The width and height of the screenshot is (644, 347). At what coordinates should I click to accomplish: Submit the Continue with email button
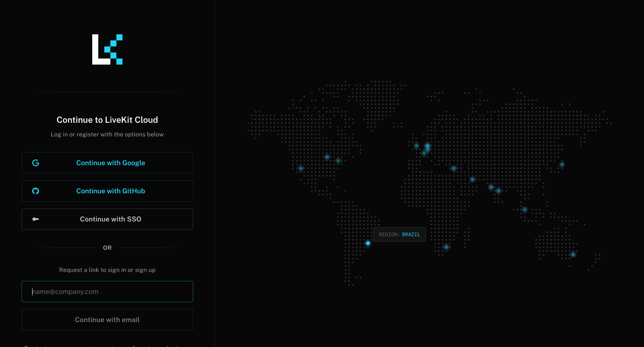click(x=107, y=320)
